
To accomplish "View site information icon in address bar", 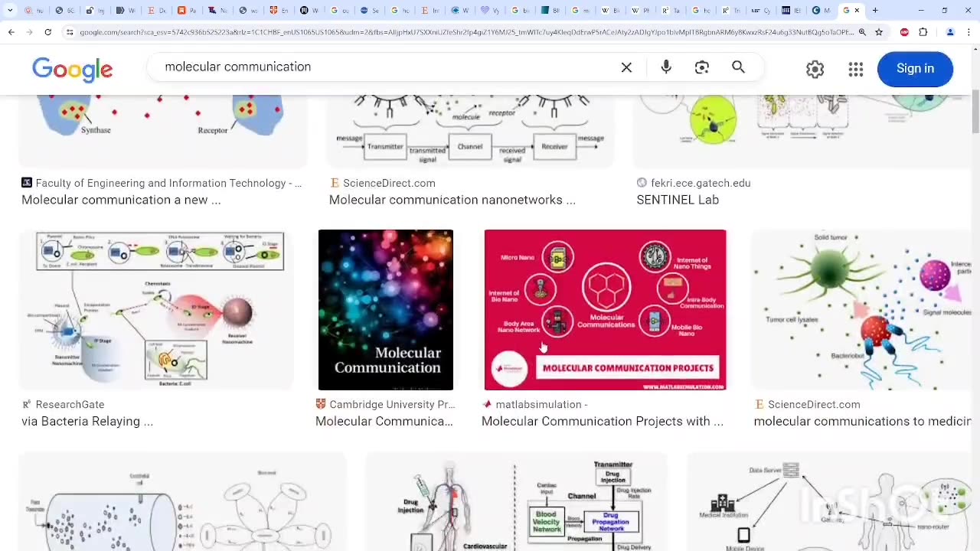I will [x=70, y=32].
